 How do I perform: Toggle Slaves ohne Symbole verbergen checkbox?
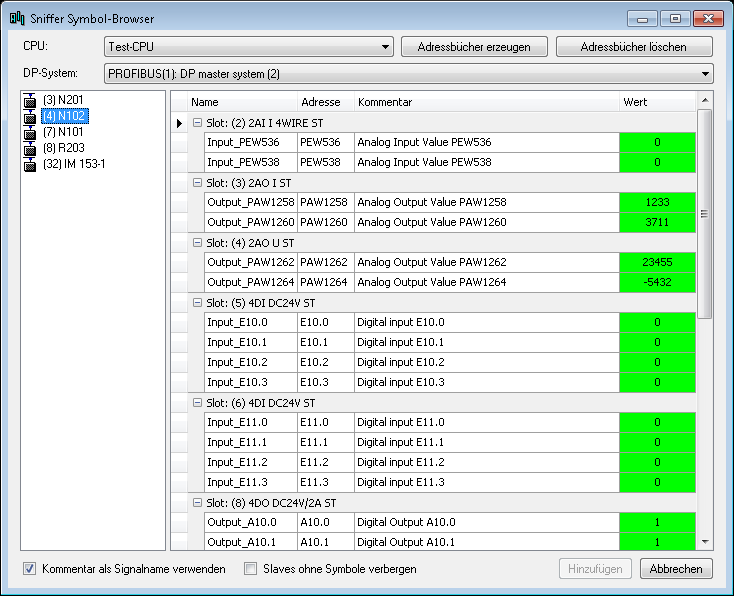tap(251, 569)
